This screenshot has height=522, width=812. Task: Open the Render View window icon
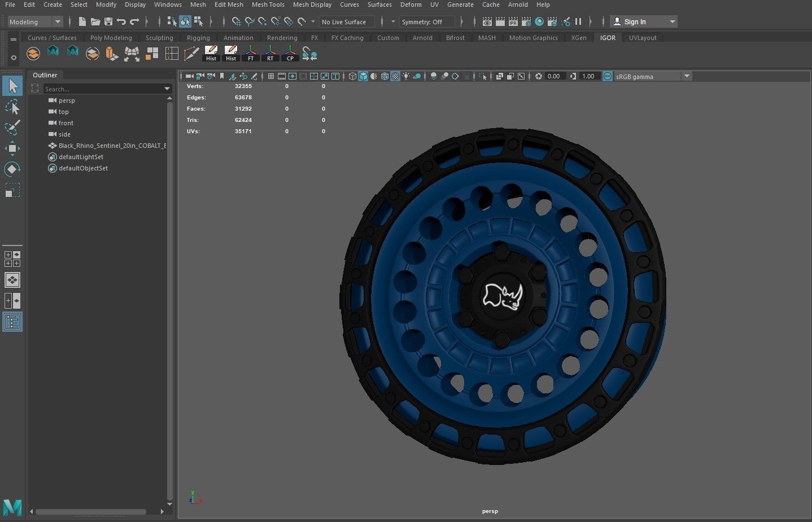[487, 21]
